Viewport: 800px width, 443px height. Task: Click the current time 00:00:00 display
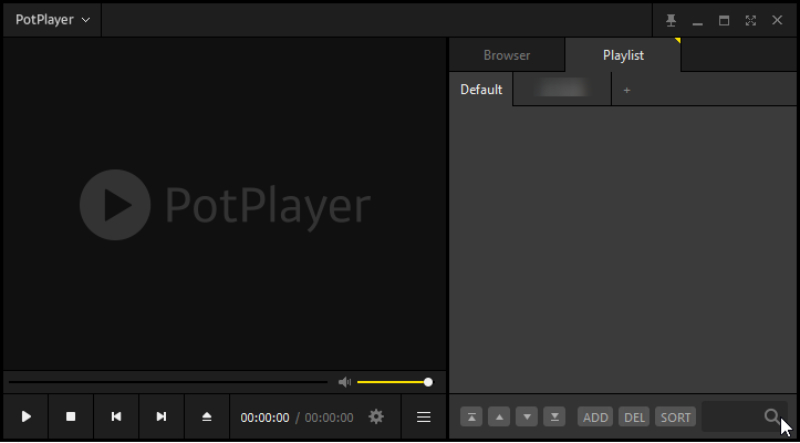[x=265, y=417]
